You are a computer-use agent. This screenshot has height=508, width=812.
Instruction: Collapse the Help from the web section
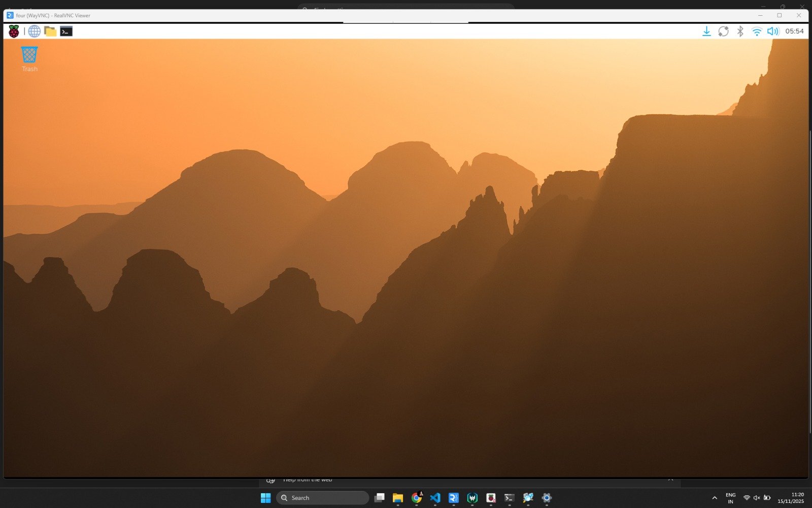coord(670,479)
